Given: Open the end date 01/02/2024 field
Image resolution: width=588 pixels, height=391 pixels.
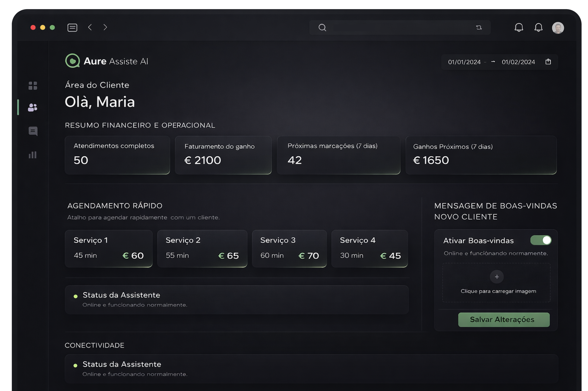Looking at the screenshot, I should [518, 62].
